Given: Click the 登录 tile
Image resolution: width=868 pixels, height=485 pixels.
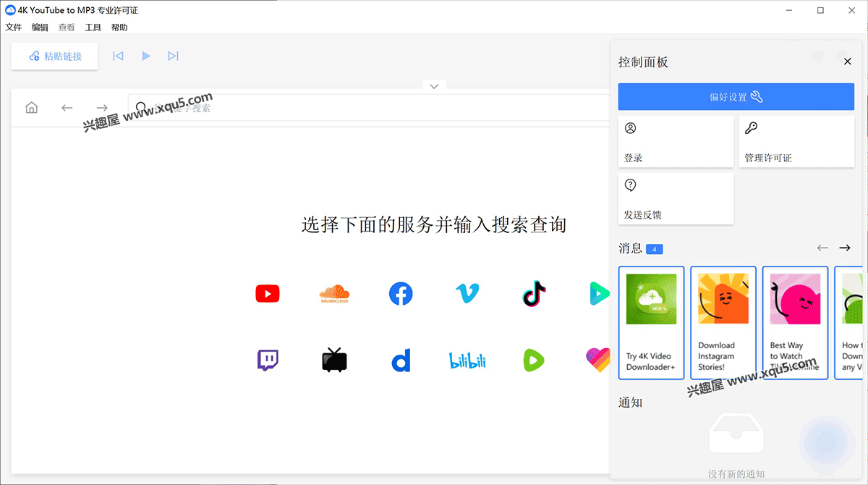Looking at the screenshot, I should pyautogui.click(x=676, y=141).
